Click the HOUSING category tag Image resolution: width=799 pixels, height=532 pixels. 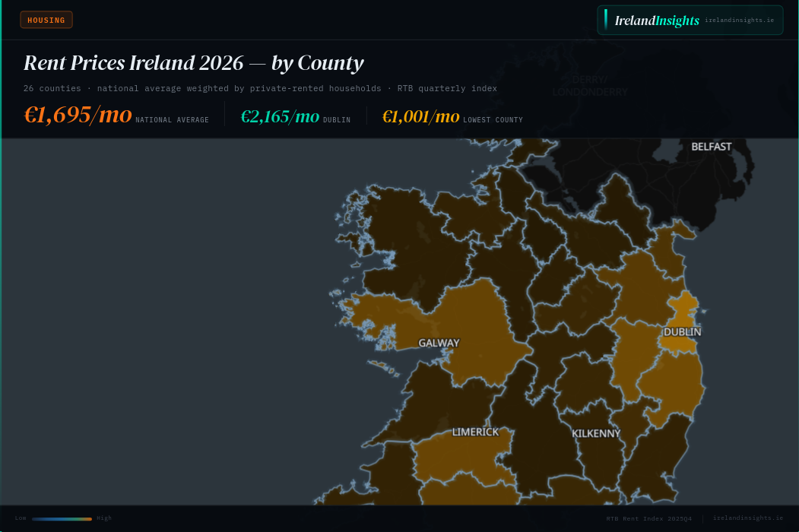(x=46, y=20)
